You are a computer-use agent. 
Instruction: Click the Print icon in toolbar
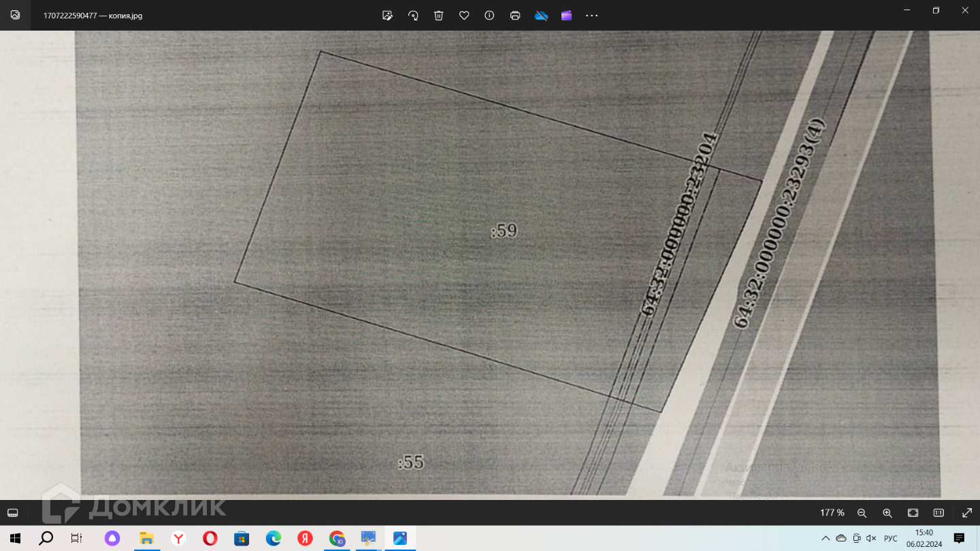click(x=515, y=16)
